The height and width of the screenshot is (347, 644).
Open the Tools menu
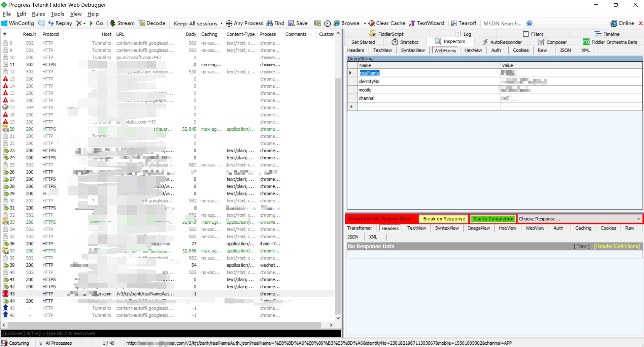[x=58, y=14]
